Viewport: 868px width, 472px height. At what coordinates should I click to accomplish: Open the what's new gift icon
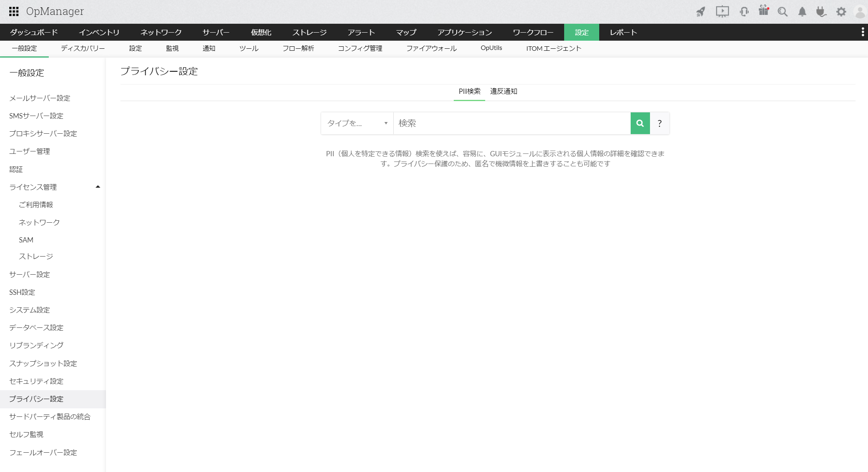pyautogui.click(x=763, y=12)
